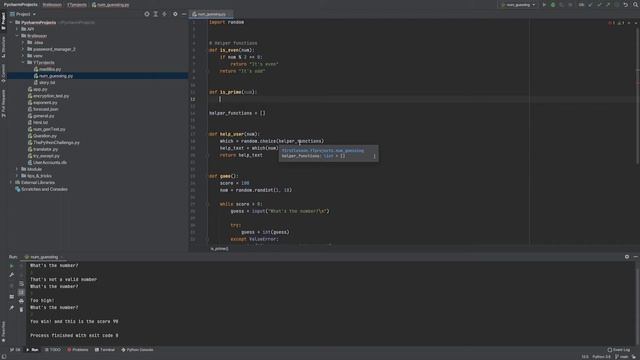Click the Debug bug icon in top toolbar

pyautogui.click(x=553, y=5)
